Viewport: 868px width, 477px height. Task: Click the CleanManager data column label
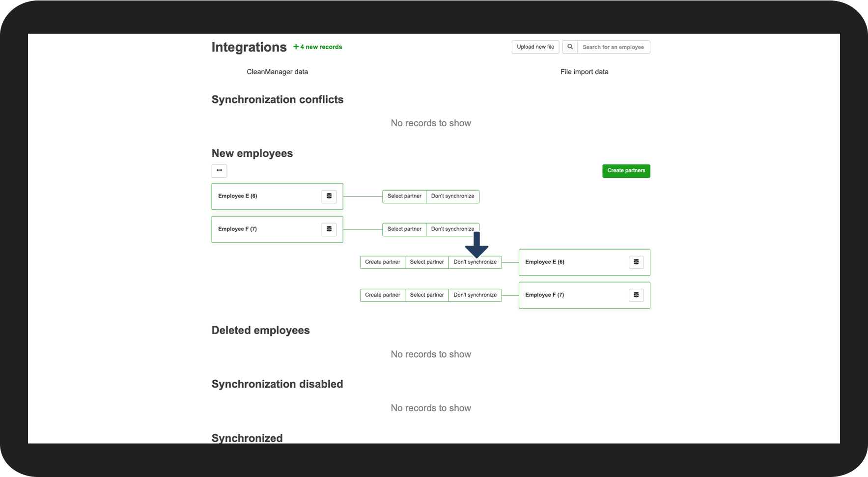coord(278,72)
